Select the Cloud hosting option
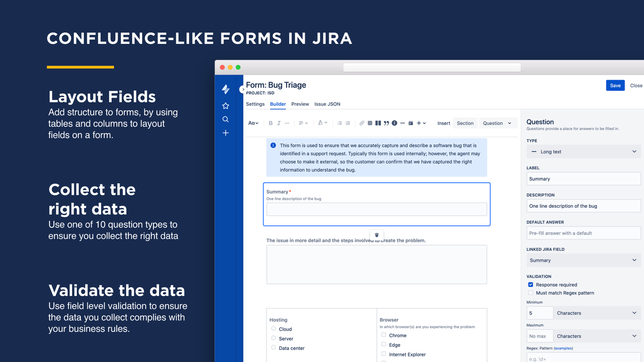This screenshot has width=644, height=362. [274, 329]
